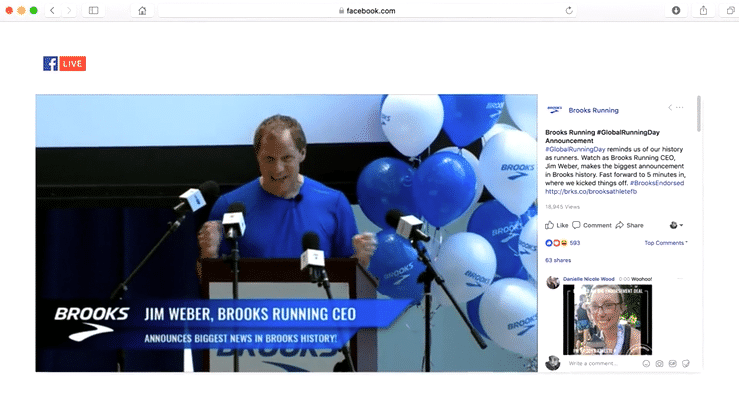Open Danielle Nicole Wood's avatar picture
Image resolution: width=739 pixels, height=415 pixels.
553,282
